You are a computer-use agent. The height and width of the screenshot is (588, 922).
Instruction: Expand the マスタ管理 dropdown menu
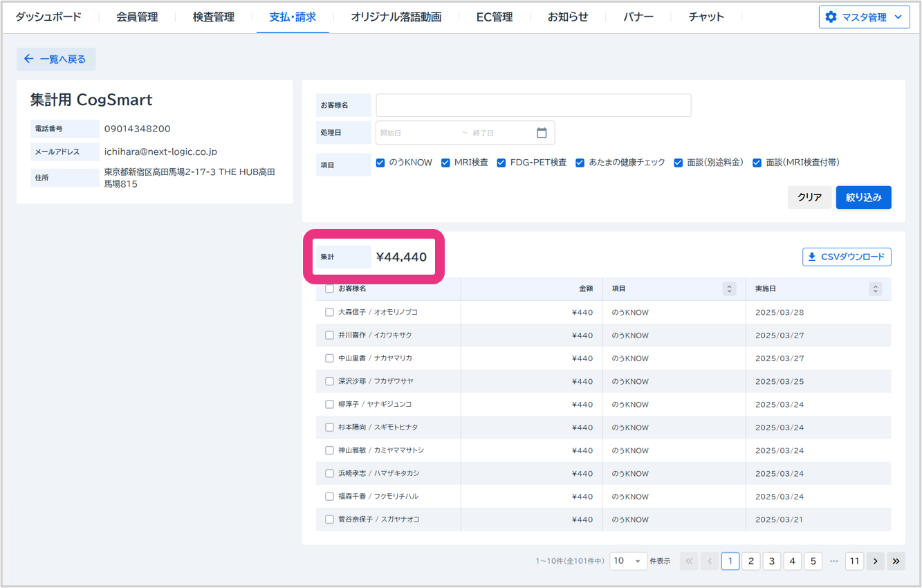898,17
